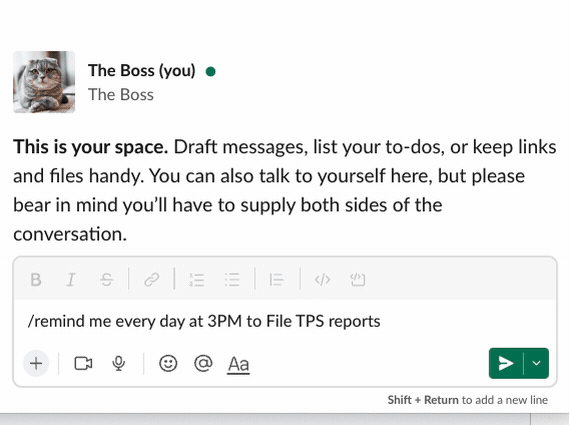The height and width of the screenshot is (425, 569).
Task: Open The Boss (you) profile name
Action: point(142,70)
